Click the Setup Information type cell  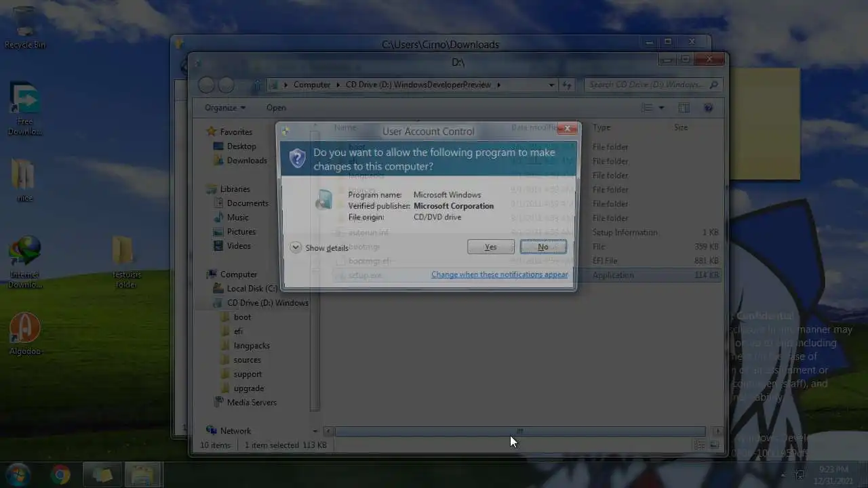tap(625, 232)
